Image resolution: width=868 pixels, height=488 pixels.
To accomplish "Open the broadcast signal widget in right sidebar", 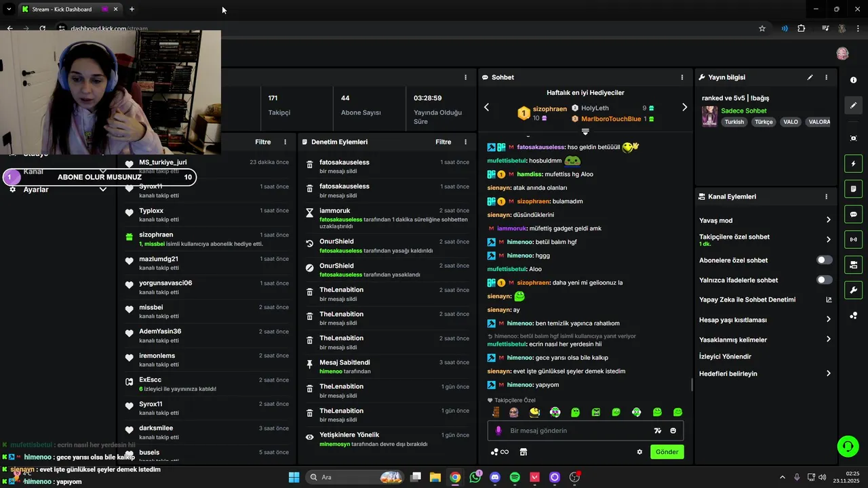I will tap(853, 239).
